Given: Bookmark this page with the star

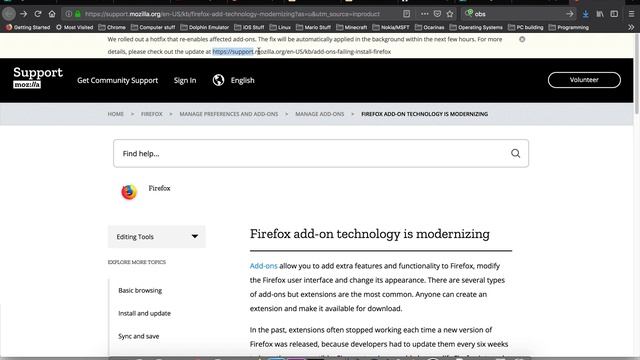Looking at the screenshot, I should click(450, 14).
